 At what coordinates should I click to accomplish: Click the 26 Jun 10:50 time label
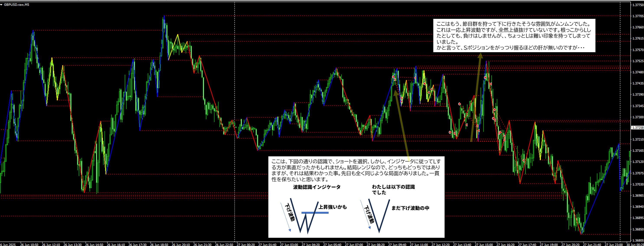[x=30, y=244]
